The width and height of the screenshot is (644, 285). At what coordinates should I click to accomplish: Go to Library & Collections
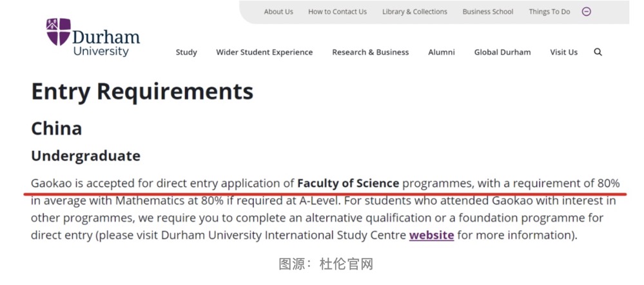tap(415, 12)
